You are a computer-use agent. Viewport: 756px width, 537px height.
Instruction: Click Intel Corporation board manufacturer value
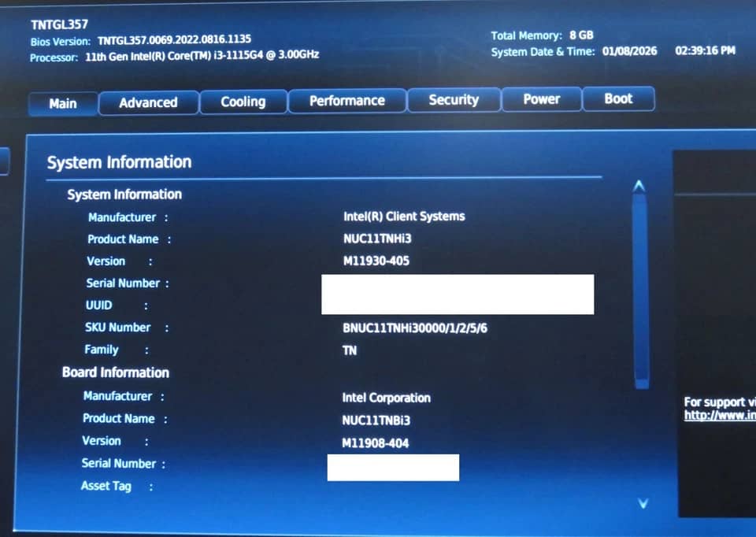click(x=386, y=398)
